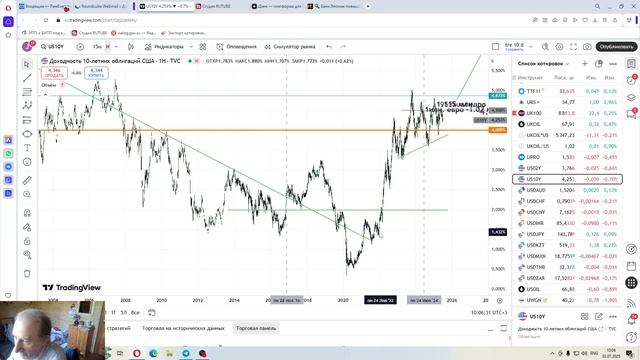The image size is (640, 360).
Task: Add symbol to watchlist plus icon
Action: pos(585,64)
